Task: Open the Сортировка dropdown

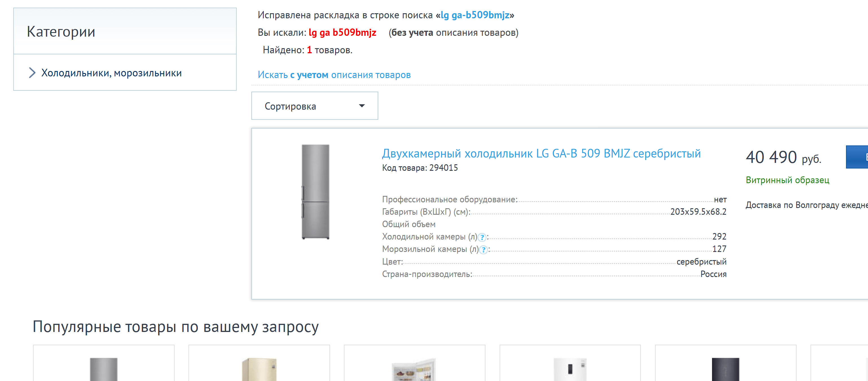Action: pos(315,106)
